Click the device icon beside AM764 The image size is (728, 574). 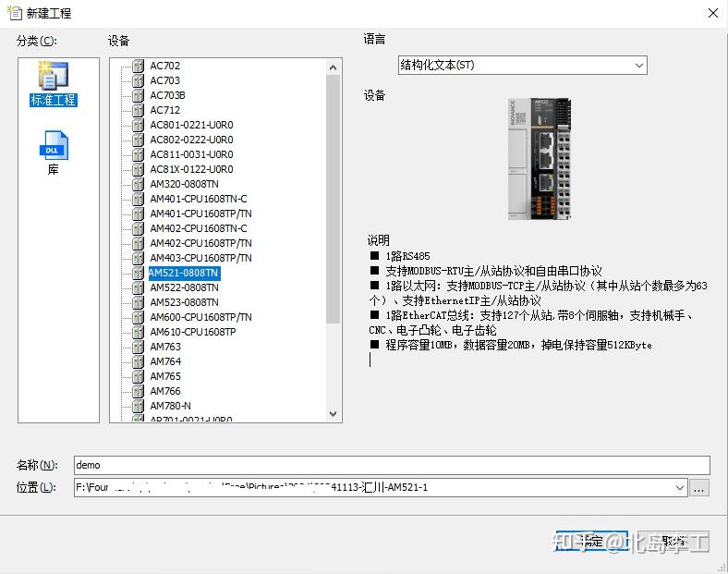(x=138, y=361)
